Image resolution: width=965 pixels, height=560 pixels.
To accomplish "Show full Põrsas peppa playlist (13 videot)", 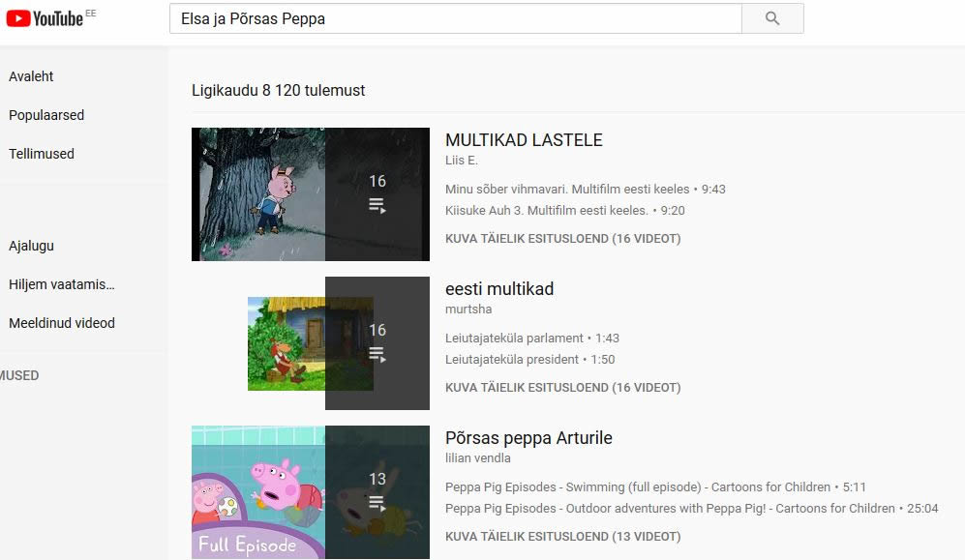I will 563,536.
